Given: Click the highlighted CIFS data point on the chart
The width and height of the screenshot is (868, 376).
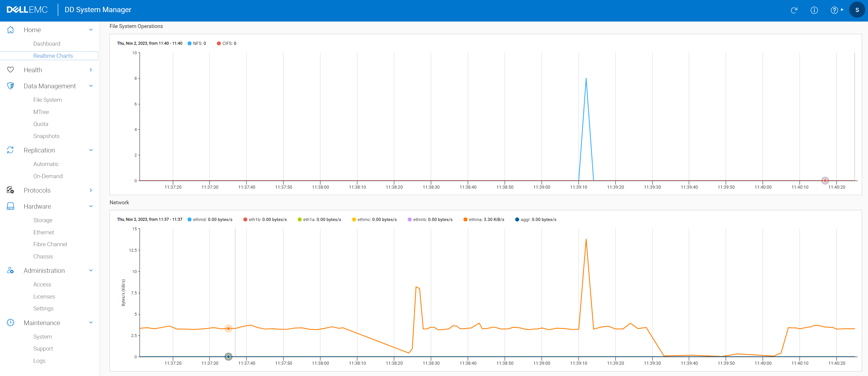Looking at the screenshot, I should tap(825, 180).
